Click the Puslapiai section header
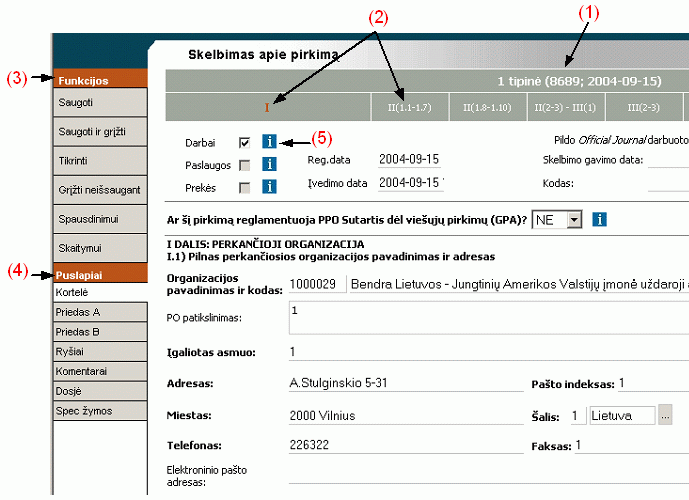The image size is (689, 500). (x=100, y=275)
